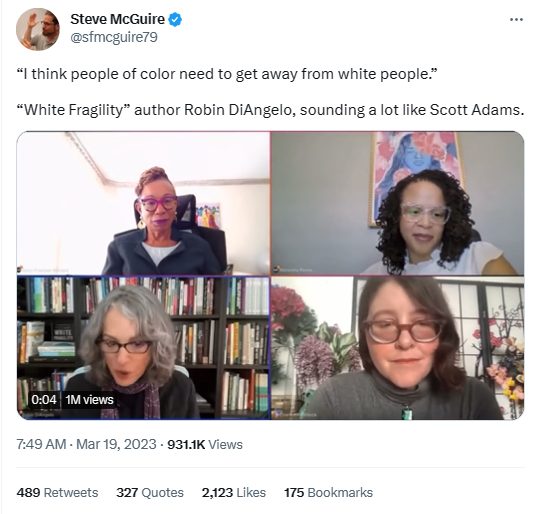Click the blue verified badge icon
The image size is (540, 514).
pos(175,20)
